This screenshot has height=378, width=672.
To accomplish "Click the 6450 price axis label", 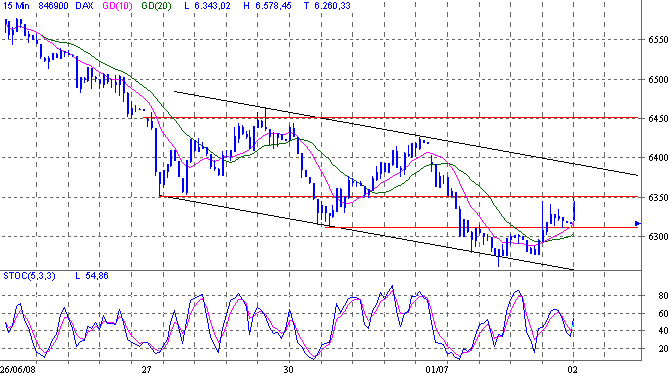I will (658, 118).
